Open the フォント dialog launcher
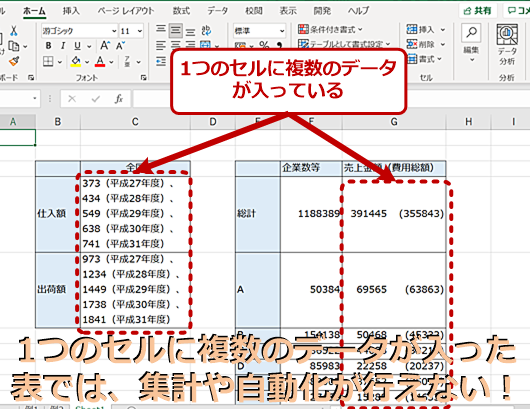The width and height of the screenshot is (530, 409). (144, 78)
